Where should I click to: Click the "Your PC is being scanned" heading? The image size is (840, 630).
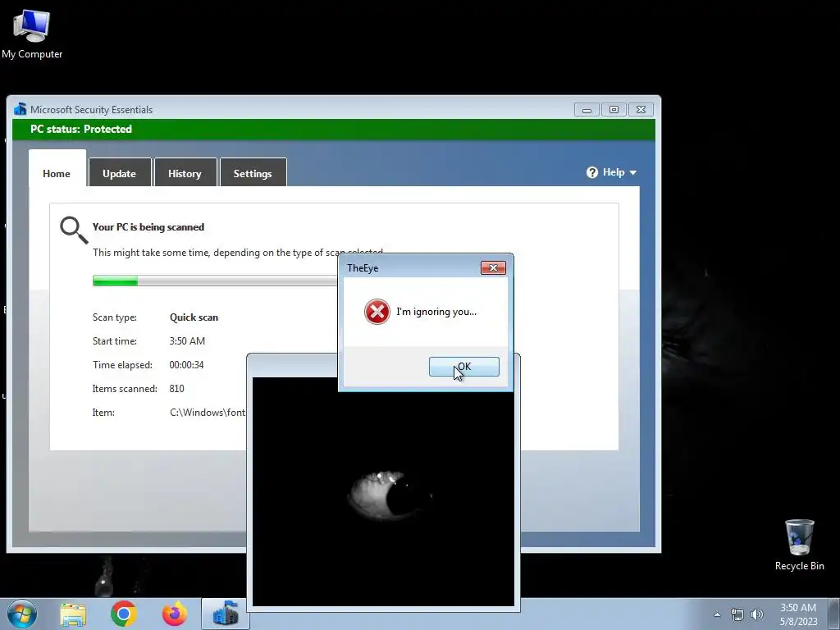(x=148, y=227)
